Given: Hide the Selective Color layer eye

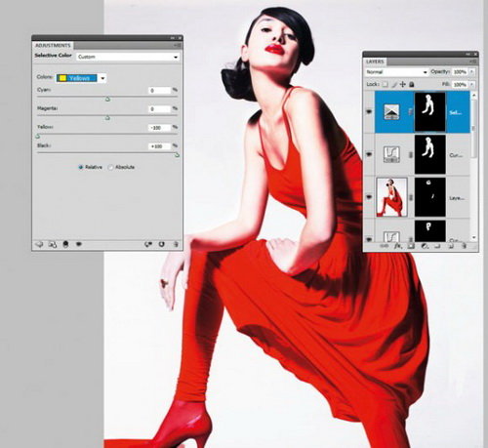Looking at the screenshot, I should coord(369,111).
